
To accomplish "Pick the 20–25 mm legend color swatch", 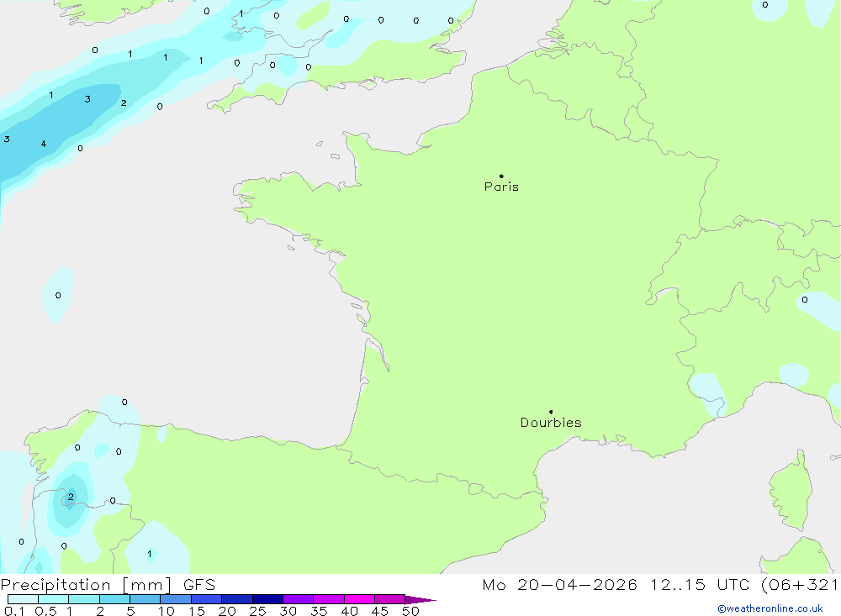I will click(236, 599).
